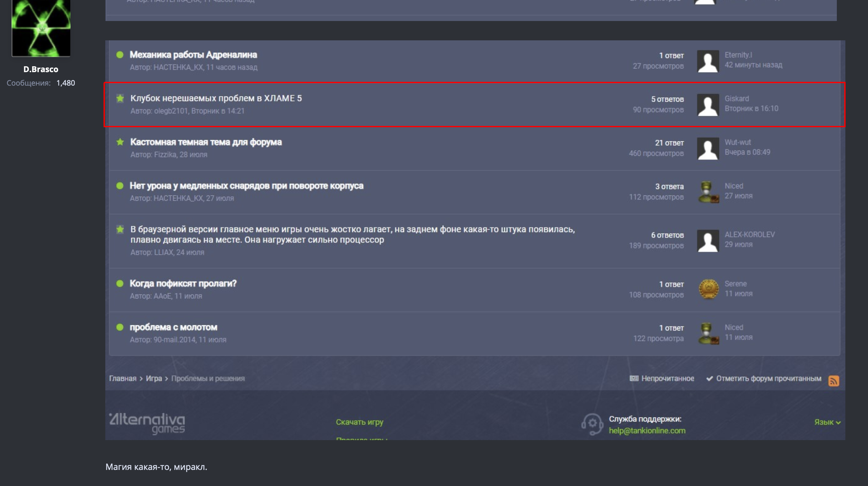Click the star beside Кастомная темная тема
Screen dimensions: 868x486
(x=120, y=142)
